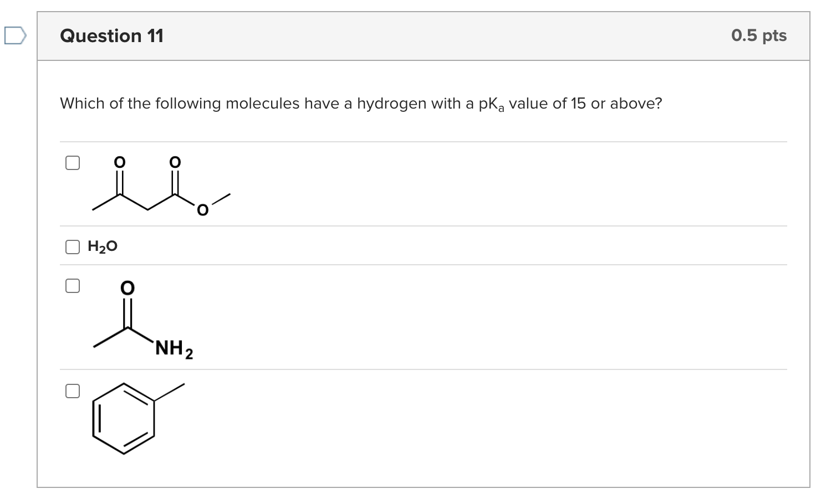Image resolution: width=831 pixels, height=504 pixels.
Task: Toggle selection of the NH2 compound option
Action: point(73,285)
